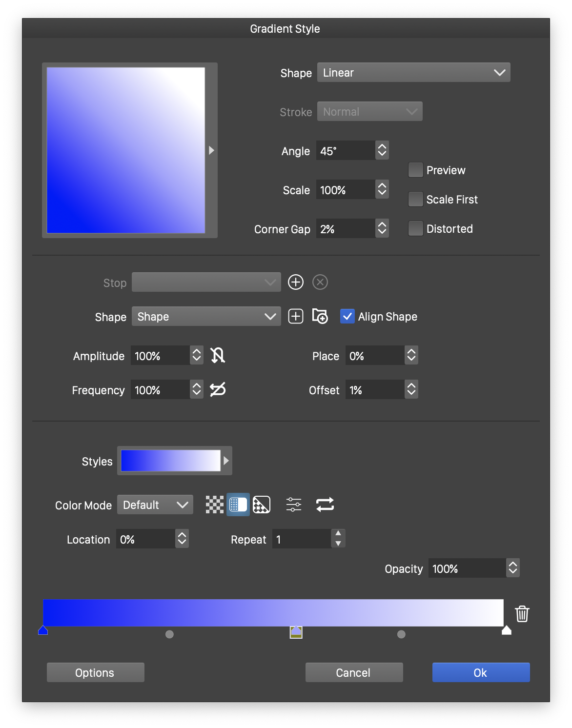
Task: Reverse gradient with the swap arrows icon
Action: point(325,505)
